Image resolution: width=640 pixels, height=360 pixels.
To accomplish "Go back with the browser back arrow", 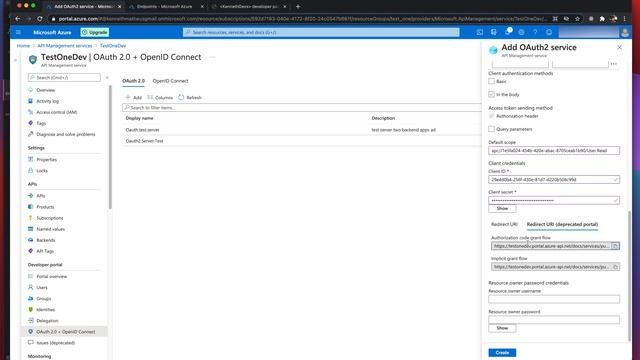I will 18,19.
